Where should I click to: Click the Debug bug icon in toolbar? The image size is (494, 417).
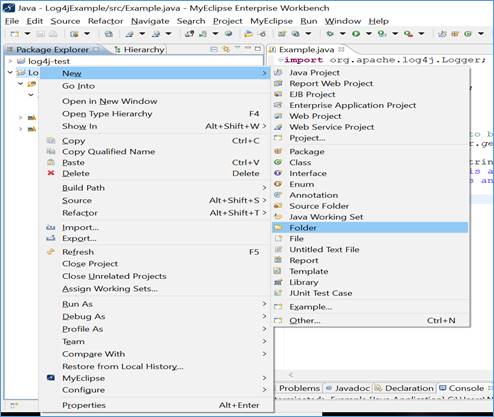330,34
